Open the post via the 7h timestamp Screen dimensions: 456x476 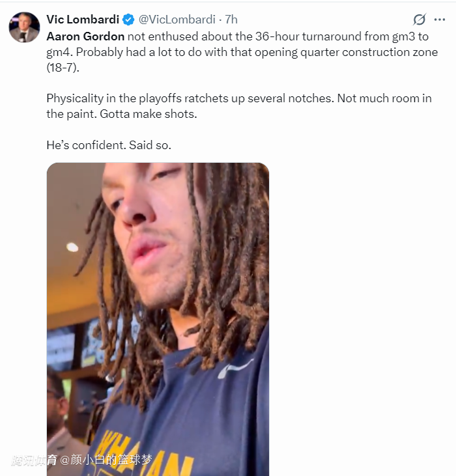tap(231, 20)
